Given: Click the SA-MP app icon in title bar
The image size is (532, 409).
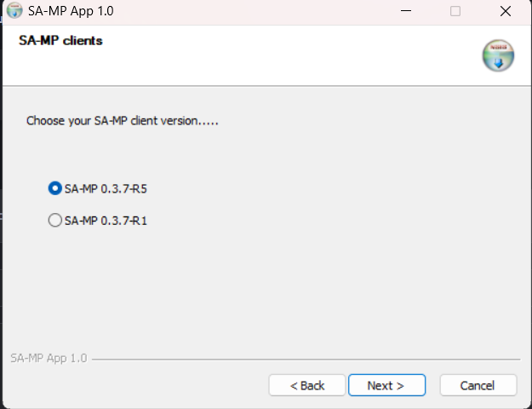Looking at the screenshot, I should (14, 12).
